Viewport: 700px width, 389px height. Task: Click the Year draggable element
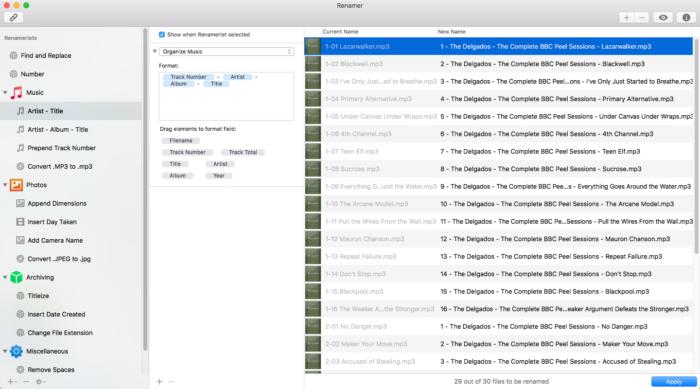coord(219,176)
